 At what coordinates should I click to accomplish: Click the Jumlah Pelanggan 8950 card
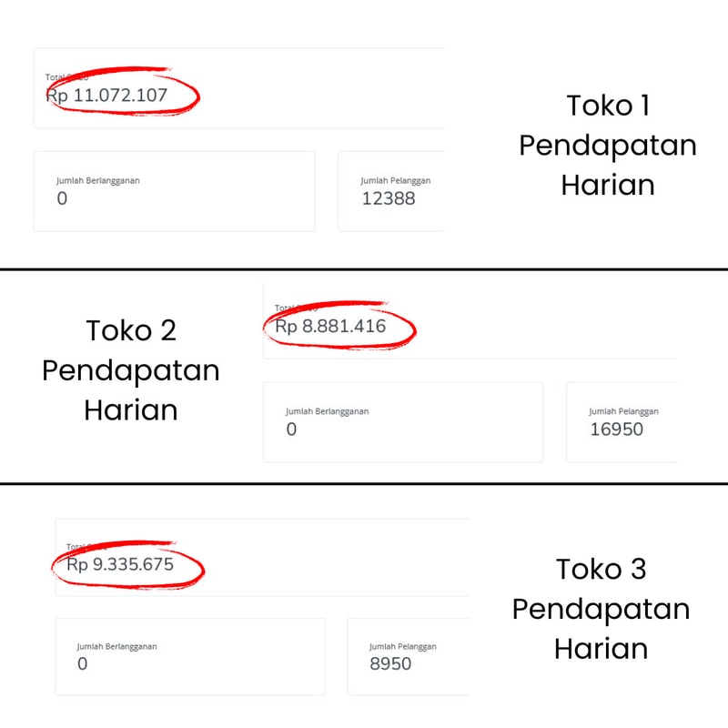409,656
